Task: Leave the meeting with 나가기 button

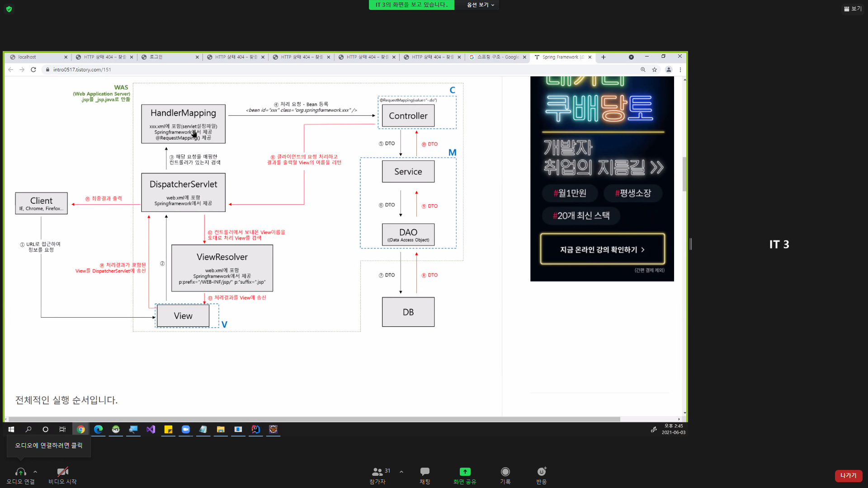Action: [849, 475]
